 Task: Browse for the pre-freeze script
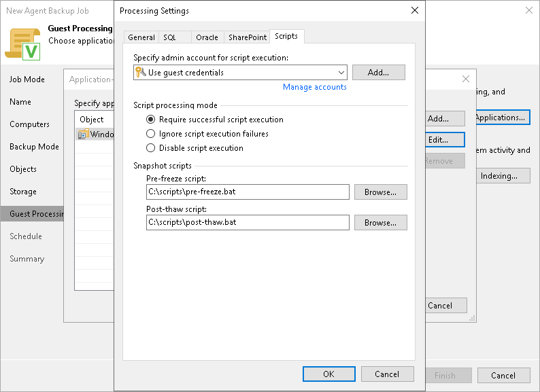380,192
